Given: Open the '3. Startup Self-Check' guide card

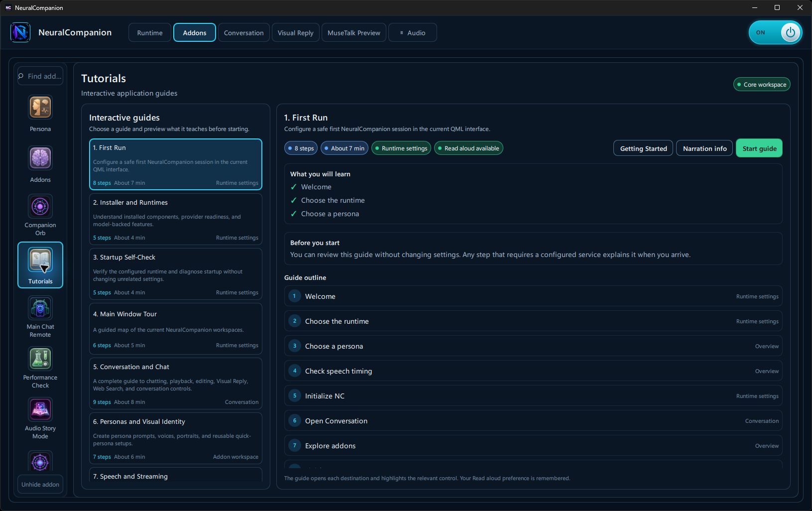Looking at the screenshot, I should (176, 274).
